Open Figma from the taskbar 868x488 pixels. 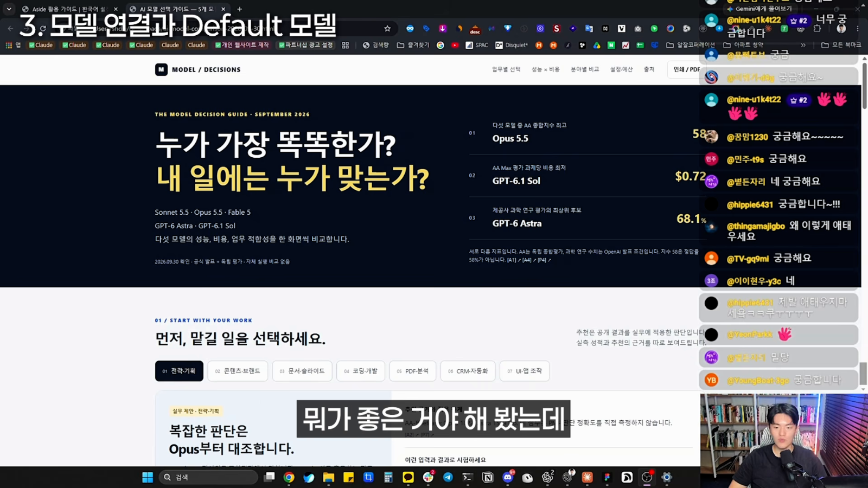coord(607,477)
